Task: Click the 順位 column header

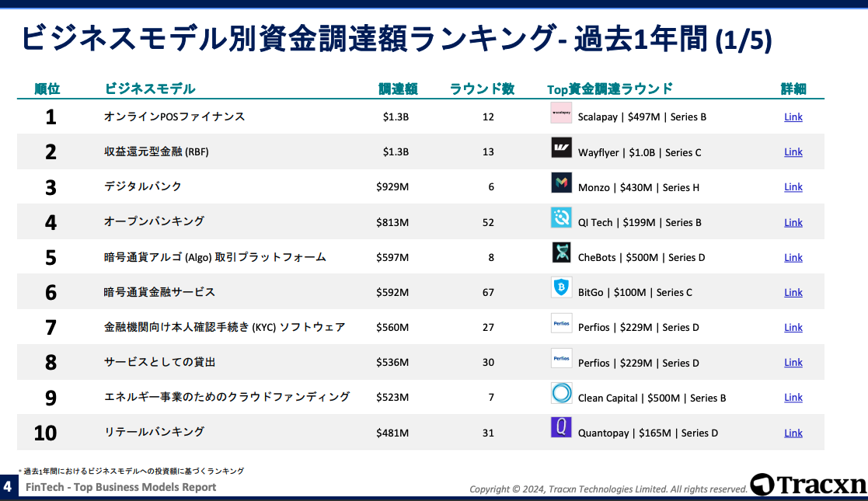Action: [47, 89]
